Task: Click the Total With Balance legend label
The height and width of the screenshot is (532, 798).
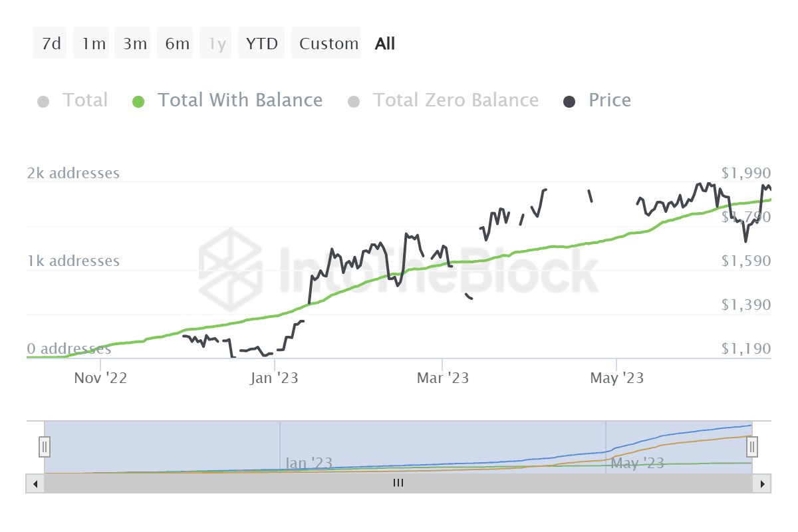Action: 239,100
